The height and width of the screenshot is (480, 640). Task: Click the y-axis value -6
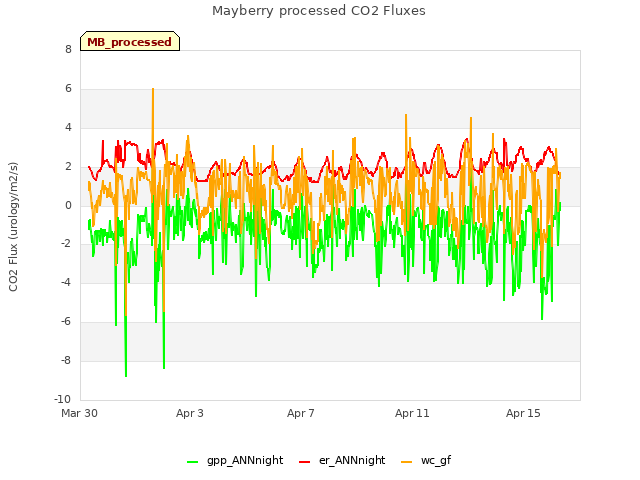pos(66,322)
